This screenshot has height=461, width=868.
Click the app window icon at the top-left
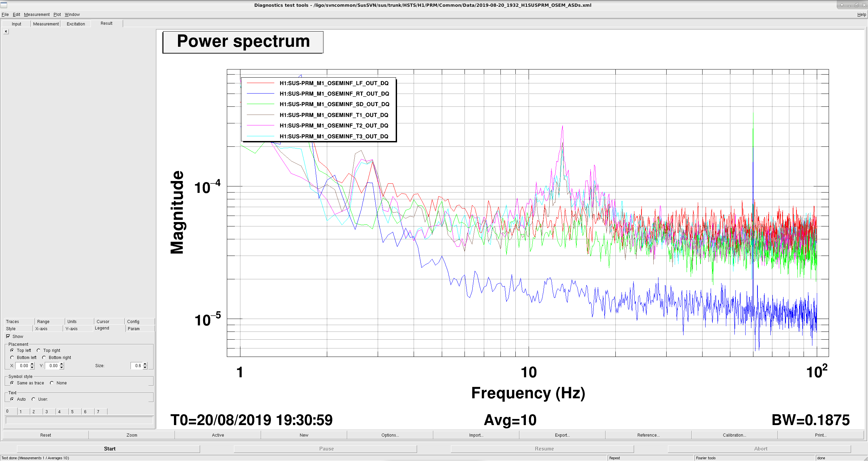tap(4, 5)
